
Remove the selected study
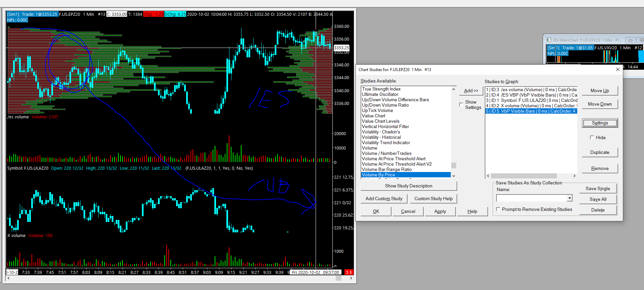600,168
